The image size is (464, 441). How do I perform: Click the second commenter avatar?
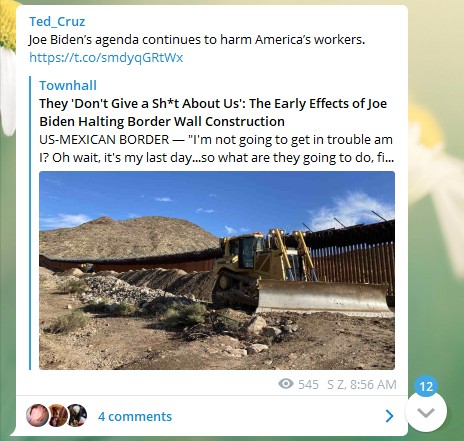pos(57,415)
